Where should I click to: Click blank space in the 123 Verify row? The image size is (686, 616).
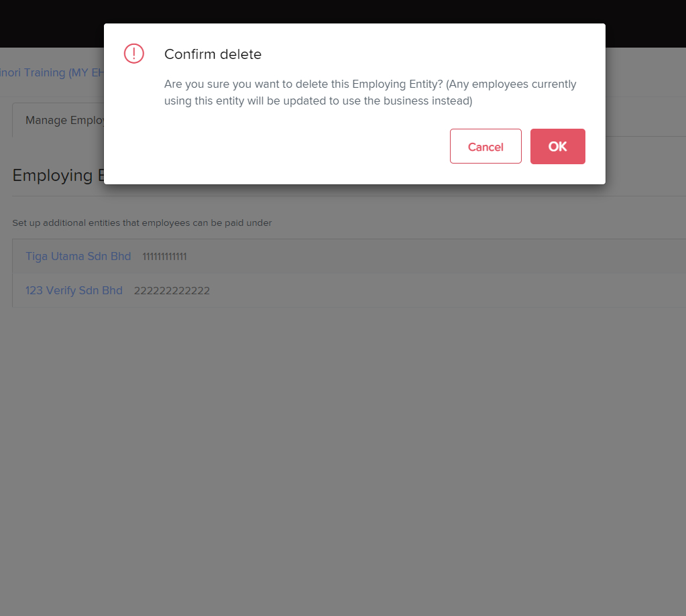437,290
